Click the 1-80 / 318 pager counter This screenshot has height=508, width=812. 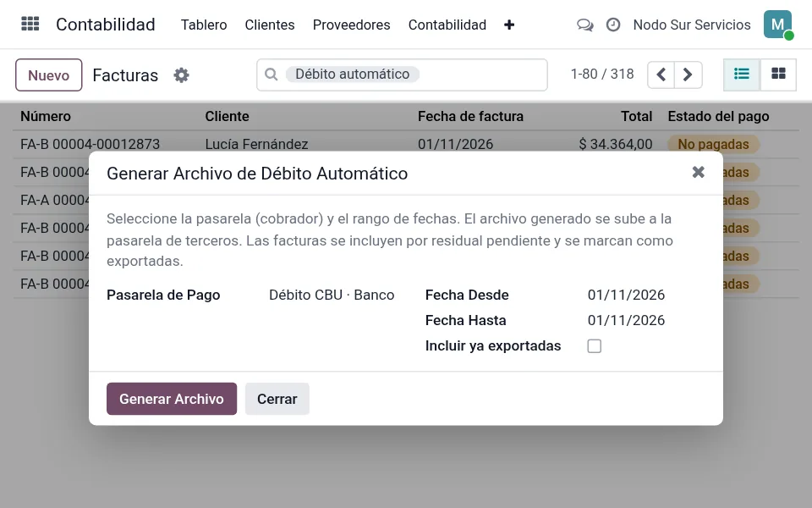pos(602,75)
